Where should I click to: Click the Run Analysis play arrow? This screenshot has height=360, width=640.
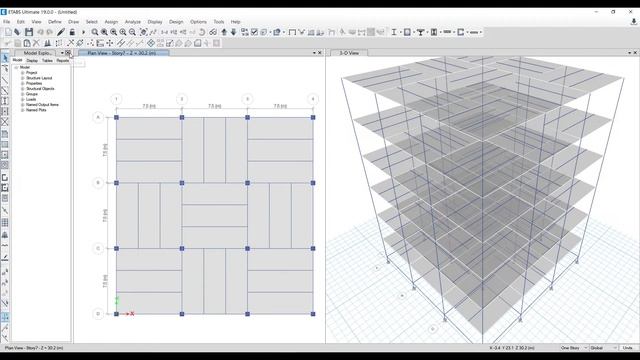click(84, 32)
